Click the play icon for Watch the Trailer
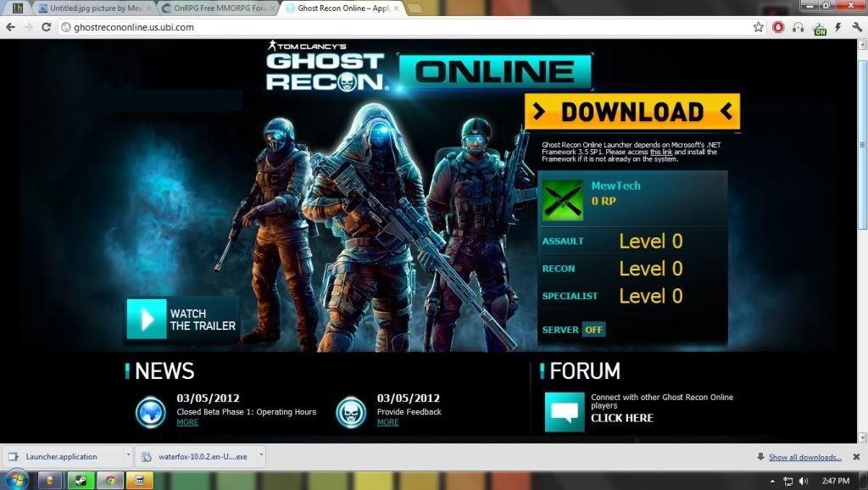This screenshot has width=868, height=490. coord(147,320)
